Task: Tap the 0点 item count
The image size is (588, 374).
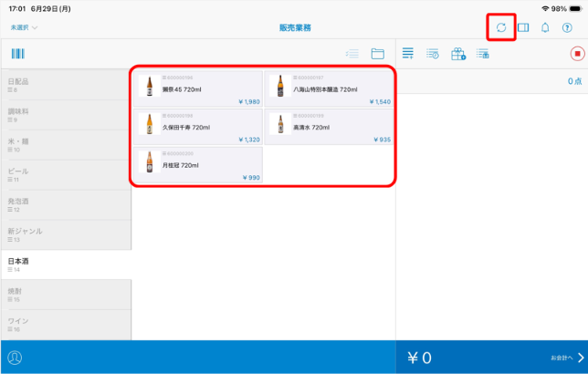Action: [x=574, y=81]
